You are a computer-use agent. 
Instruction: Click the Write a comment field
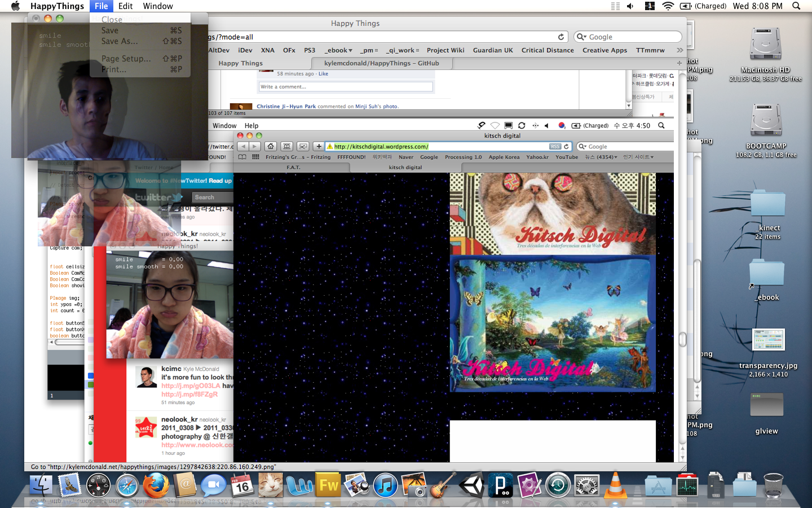click(346, 87)
